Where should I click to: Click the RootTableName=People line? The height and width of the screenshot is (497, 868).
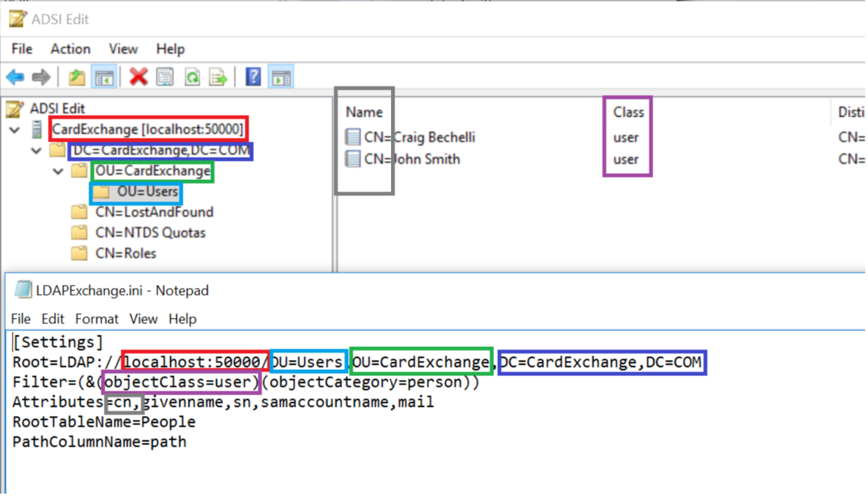click(104, 422)
